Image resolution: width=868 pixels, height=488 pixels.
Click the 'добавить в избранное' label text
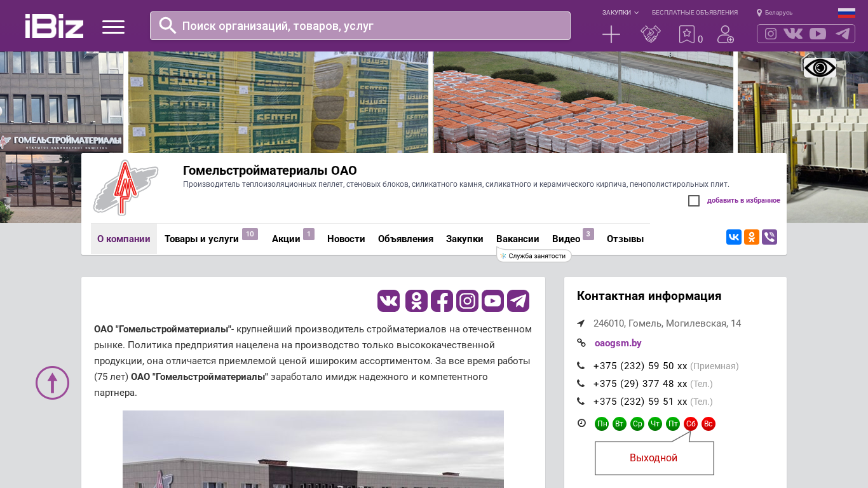[743, 201]
